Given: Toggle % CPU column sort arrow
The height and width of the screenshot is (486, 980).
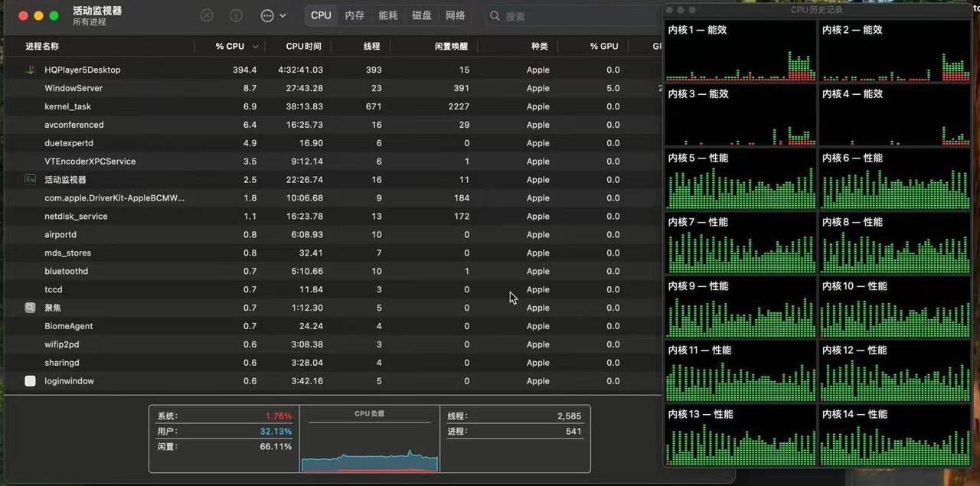Looking at the screenshot, I should point(255,47).
